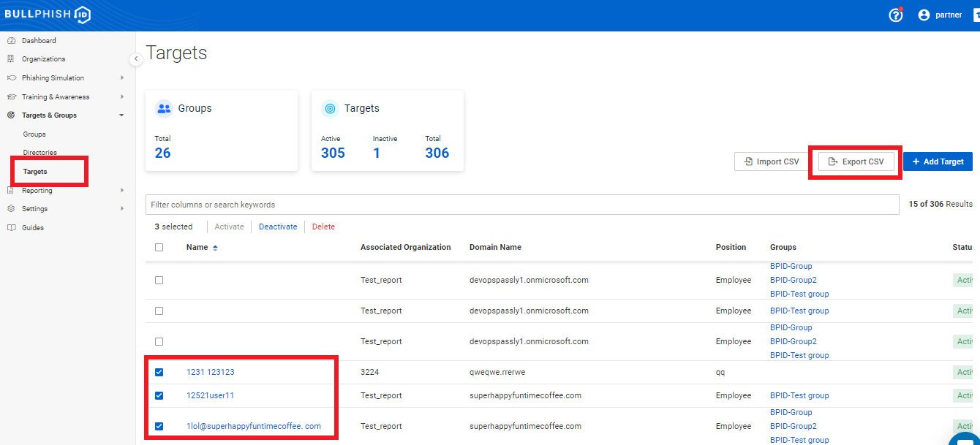Image resolution: width=980 pixels, height=445 pixels.
Task: Open the Organizations menu item
Action: pos(44,59)
